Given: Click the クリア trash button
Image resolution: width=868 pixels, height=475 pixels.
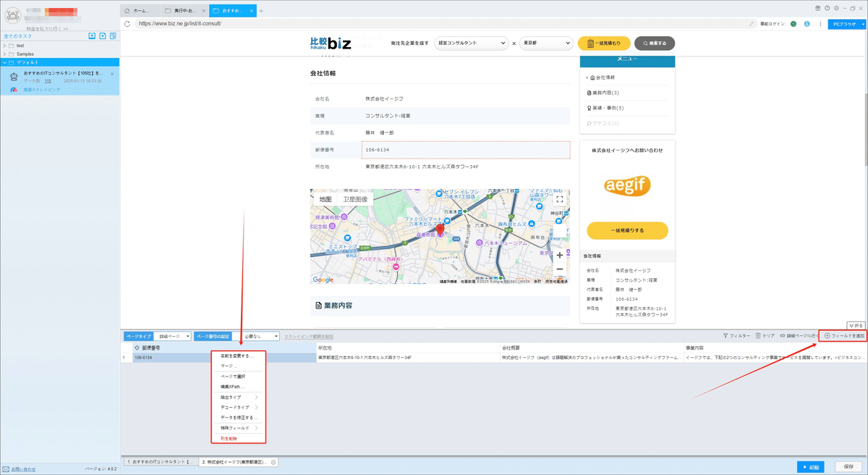Looking at the screenshot, I should (x=765, y=336).
